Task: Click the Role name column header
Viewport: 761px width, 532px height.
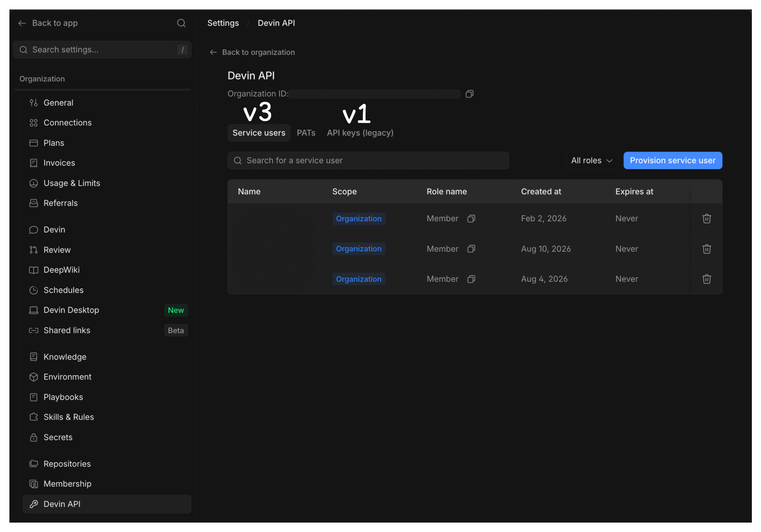Action: coord(447,191)
